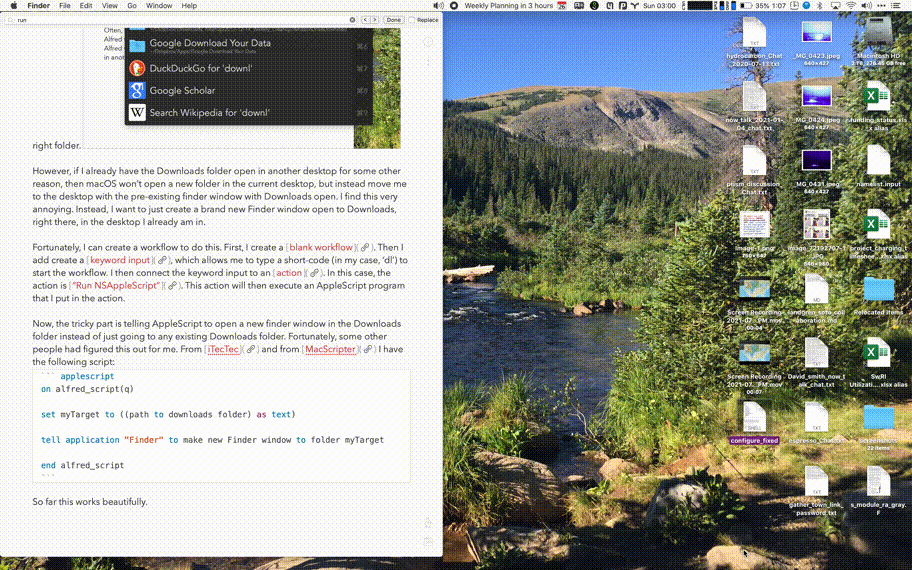Image resolution: width=912 pixels, height=570 pixels.
Task: Open the Go menu
Action: point(132,5)
